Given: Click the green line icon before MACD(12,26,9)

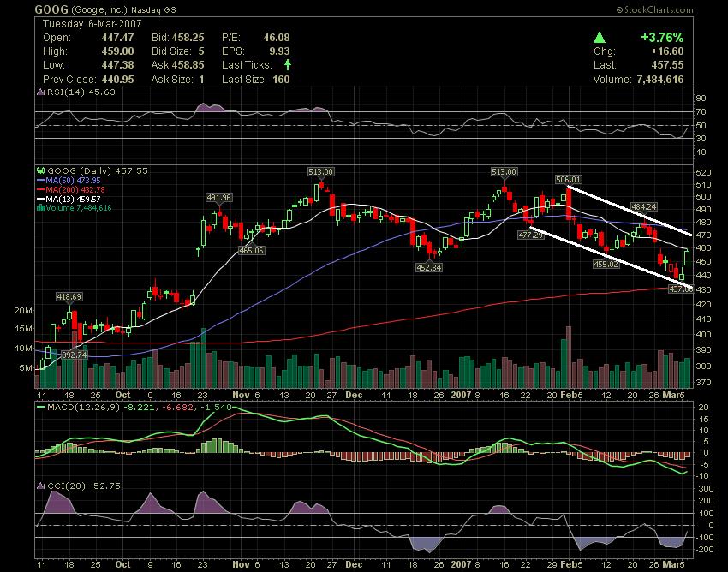Looking at the screenshot, I should pos(41,408).
